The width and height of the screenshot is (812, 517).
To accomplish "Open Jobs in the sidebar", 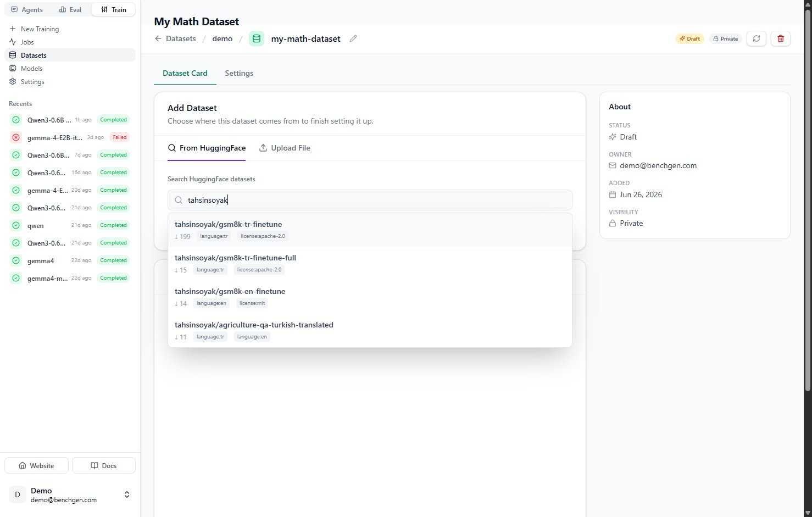I will tap(70, 42).
